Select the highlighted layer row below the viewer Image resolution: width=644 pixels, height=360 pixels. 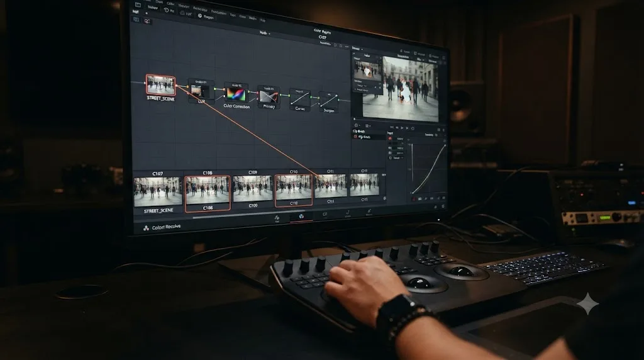(x=369, y=137)
